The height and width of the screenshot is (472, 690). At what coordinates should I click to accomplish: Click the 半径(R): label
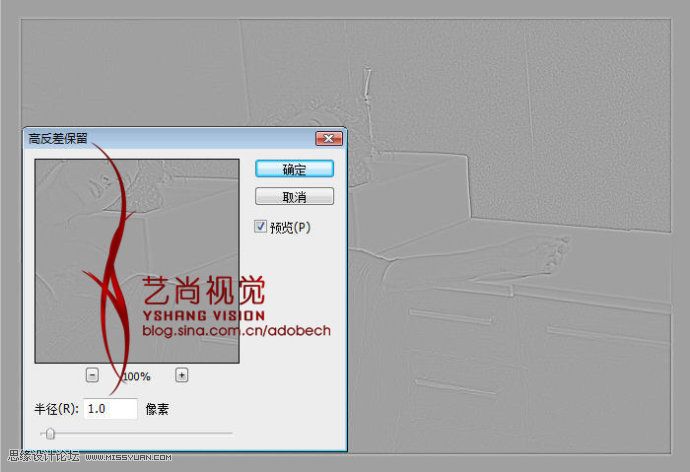[57, 409]
